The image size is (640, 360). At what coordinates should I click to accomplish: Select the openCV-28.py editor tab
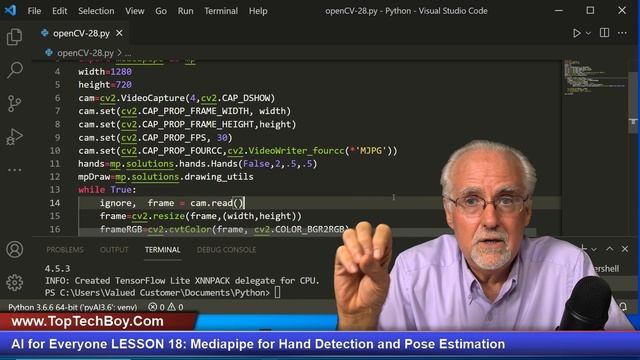pyautogui.click(x=81, y=33)
